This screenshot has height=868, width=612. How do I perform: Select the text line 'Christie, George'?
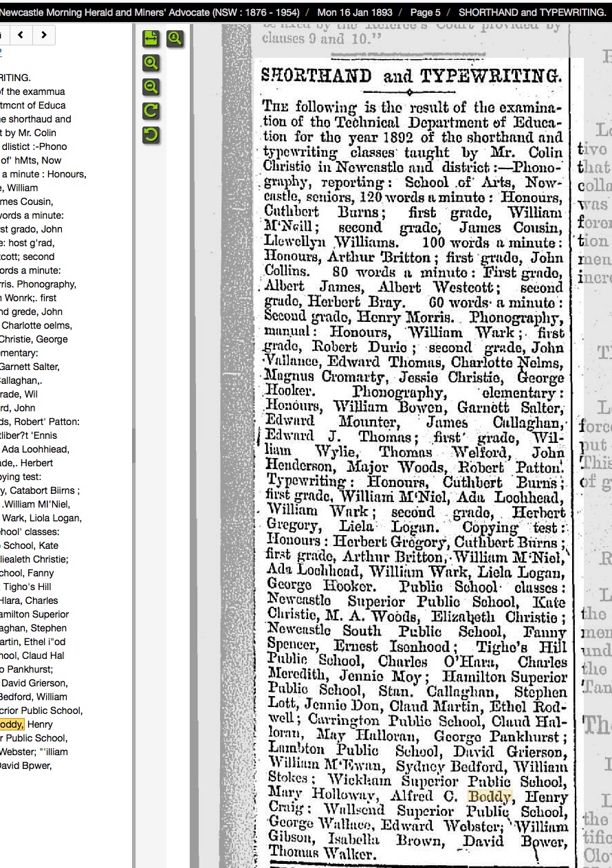click(34, 339)
